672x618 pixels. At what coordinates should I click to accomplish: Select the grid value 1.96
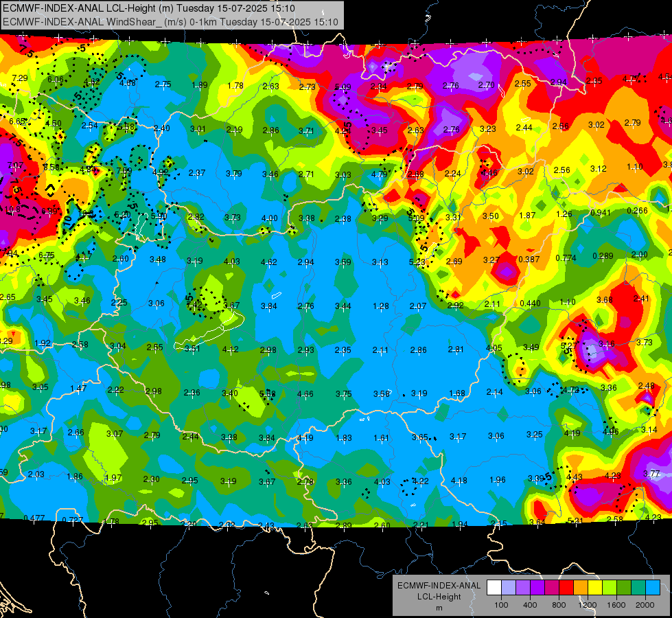pos(498,480)
